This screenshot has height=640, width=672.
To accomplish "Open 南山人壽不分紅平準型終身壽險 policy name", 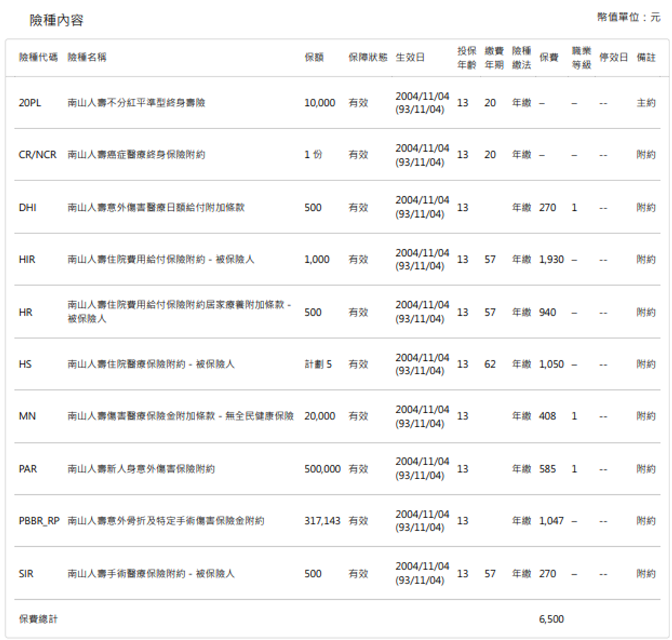I will [136, 103].
